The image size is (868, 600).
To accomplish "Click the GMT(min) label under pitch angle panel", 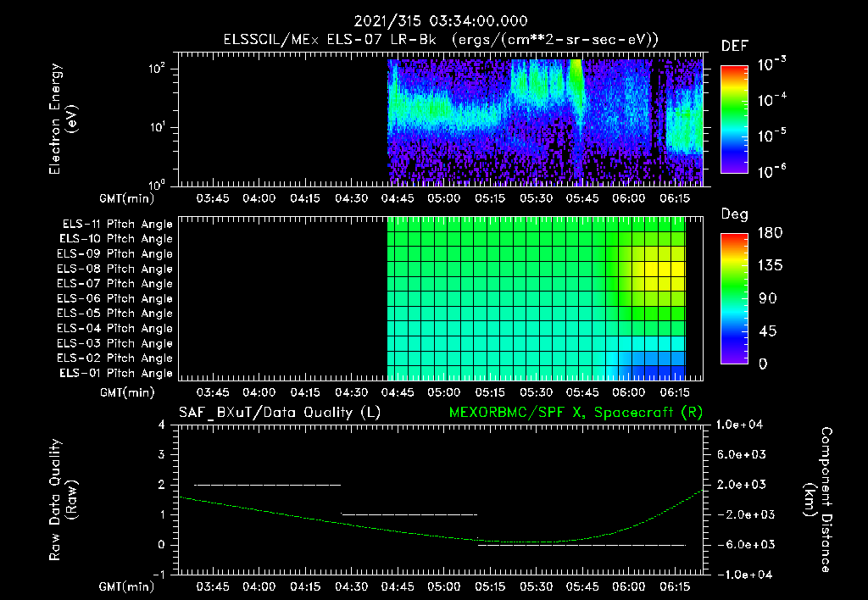I will pyautogui.click(x=127, y=393).
